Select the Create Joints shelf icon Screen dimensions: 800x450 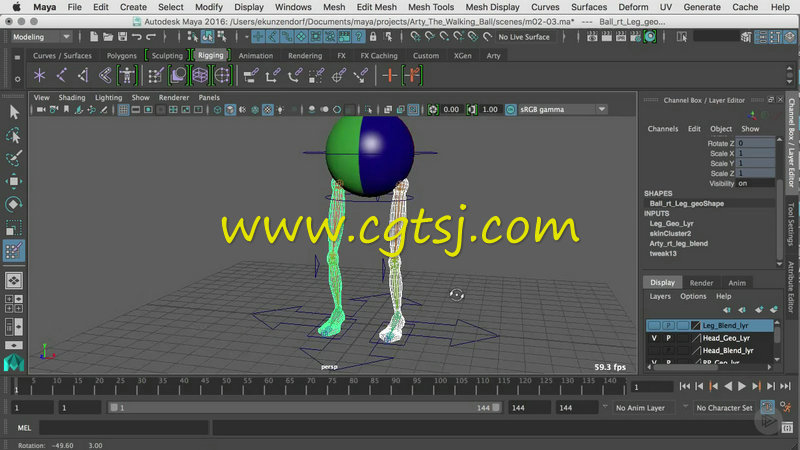tap(62, 76)
